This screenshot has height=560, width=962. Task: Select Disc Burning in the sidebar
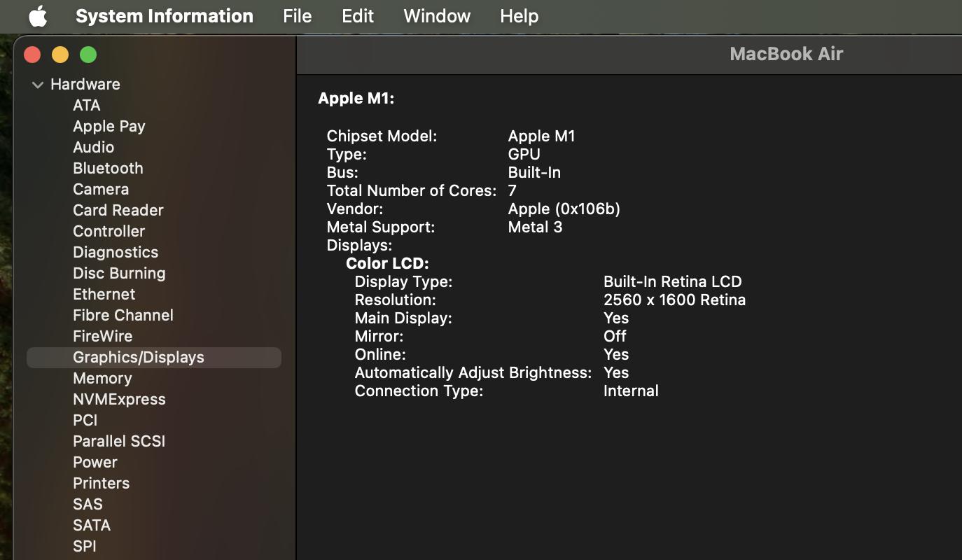(x=119, y=273)
